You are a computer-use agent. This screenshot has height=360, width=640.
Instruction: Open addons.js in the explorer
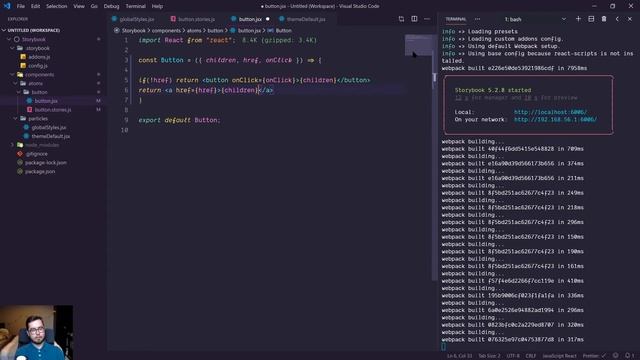tap(39, 57)
